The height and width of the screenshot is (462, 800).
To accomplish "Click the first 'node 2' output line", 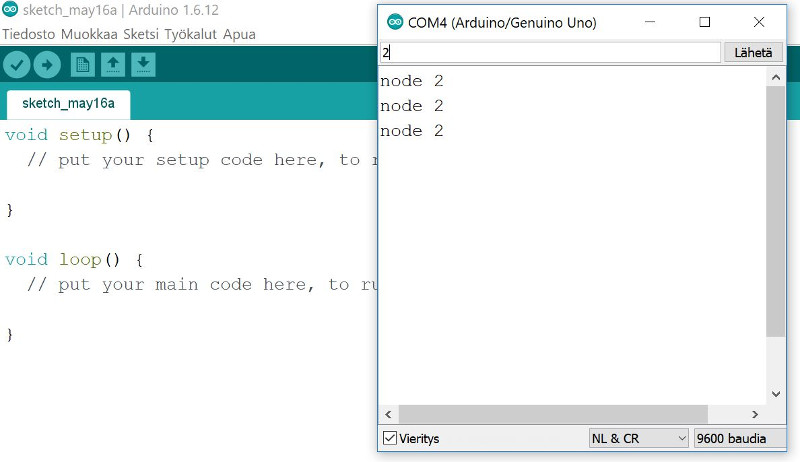I will click(x=412, y=81).
